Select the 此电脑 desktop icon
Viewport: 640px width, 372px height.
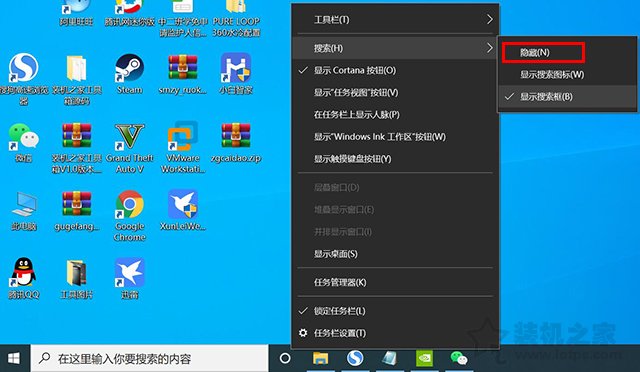(24, 211)
